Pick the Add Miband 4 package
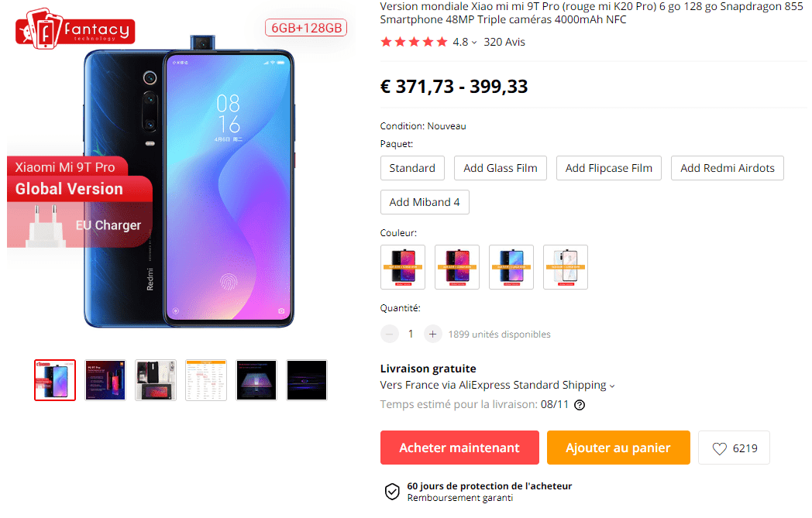This screenshot has height=518, width=812. coord(425,202)
